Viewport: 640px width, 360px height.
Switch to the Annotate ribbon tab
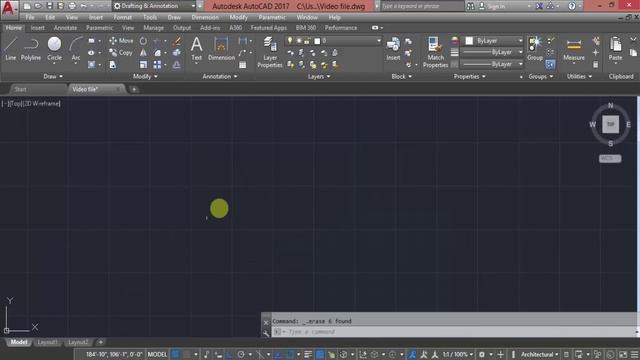point(65,28)
